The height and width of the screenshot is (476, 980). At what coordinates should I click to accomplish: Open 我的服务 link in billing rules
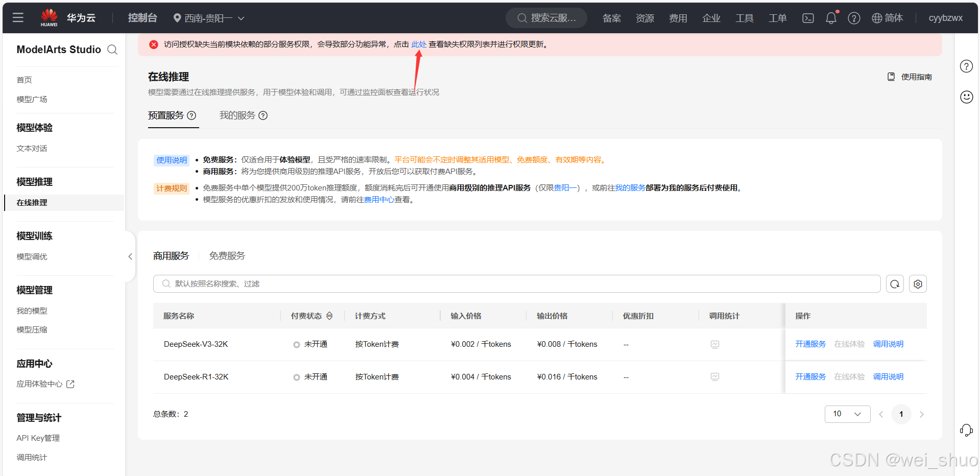pos(630,188)
